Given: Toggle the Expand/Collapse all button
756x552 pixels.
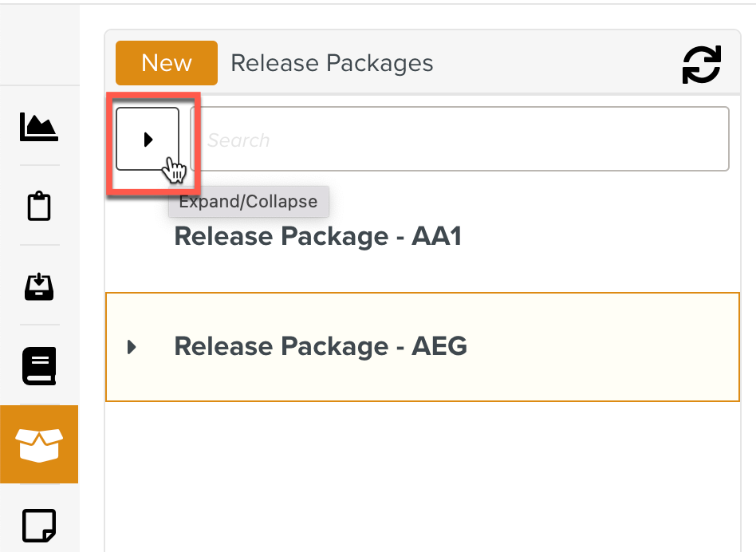Looking at the screenshot, I should tap(148, 140).
